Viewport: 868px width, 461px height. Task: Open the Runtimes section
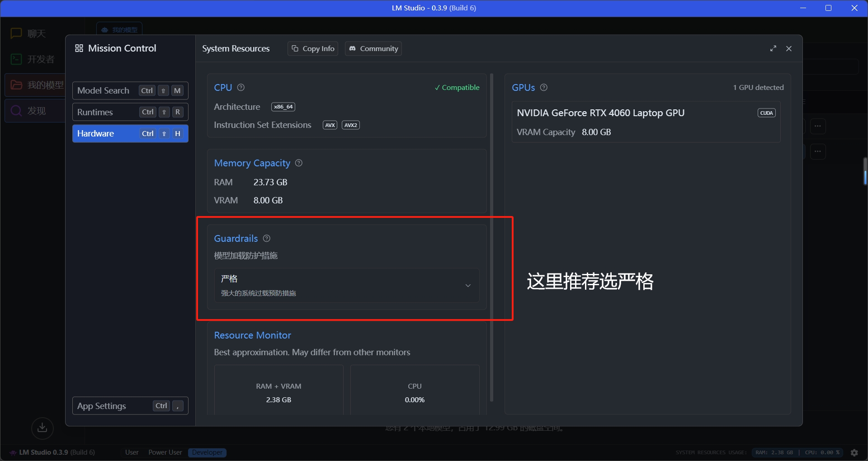[x=130, y=112]
